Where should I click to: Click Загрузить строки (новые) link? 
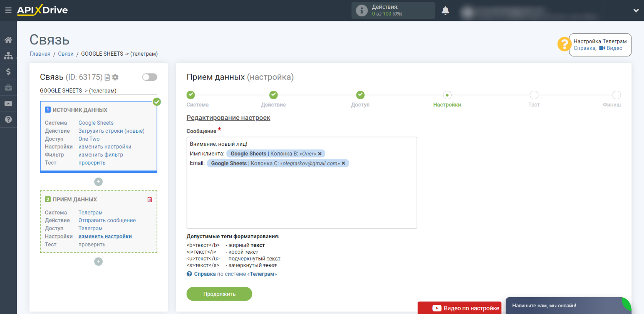tap(112, 131)
